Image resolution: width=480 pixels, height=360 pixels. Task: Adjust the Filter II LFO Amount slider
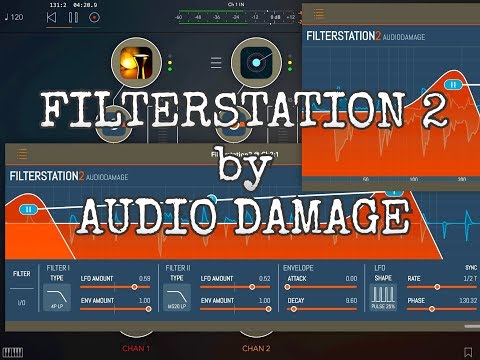pyautogui.click(x=235, y=287)
